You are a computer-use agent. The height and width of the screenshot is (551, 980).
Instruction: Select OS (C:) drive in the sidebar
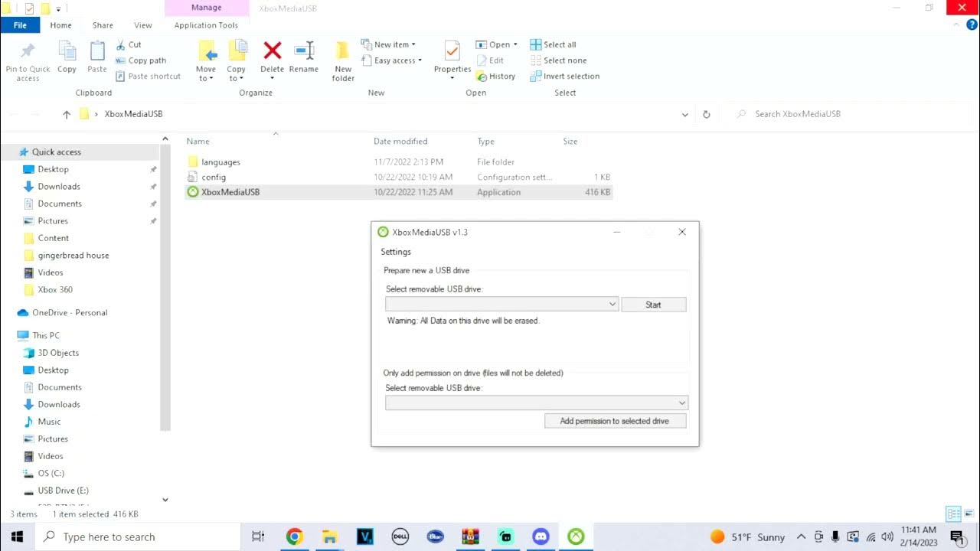click(51, 474)
